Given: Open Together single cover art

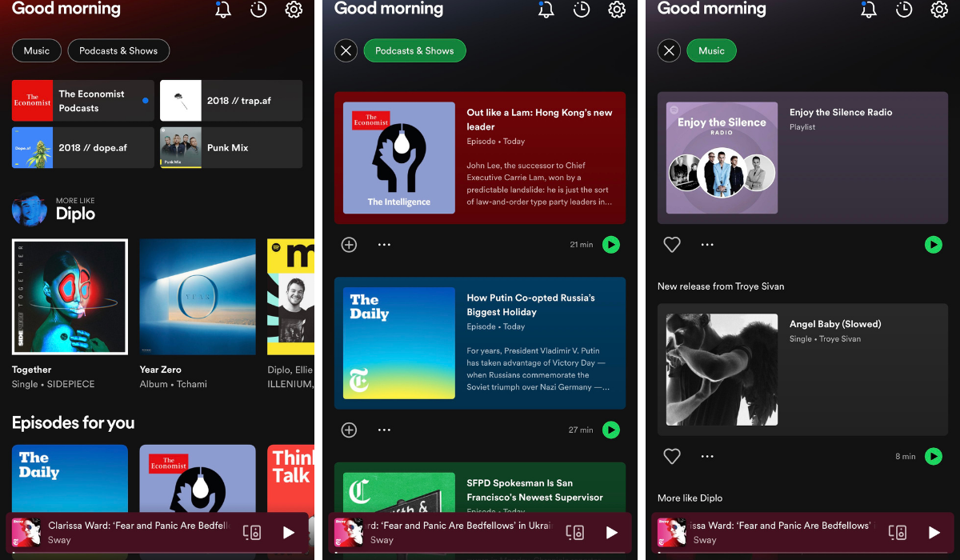Looking at the screenshot, I should tap(70, 297).
